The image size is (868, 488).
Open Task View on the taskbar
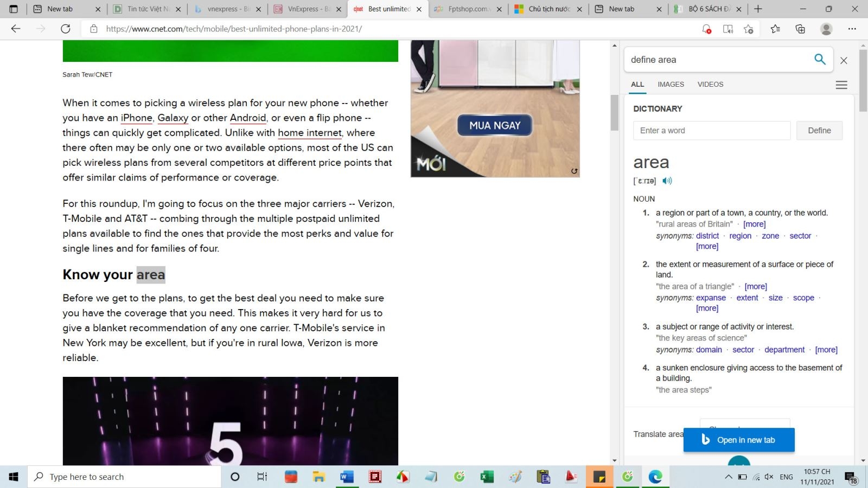[x=262, y=477]
